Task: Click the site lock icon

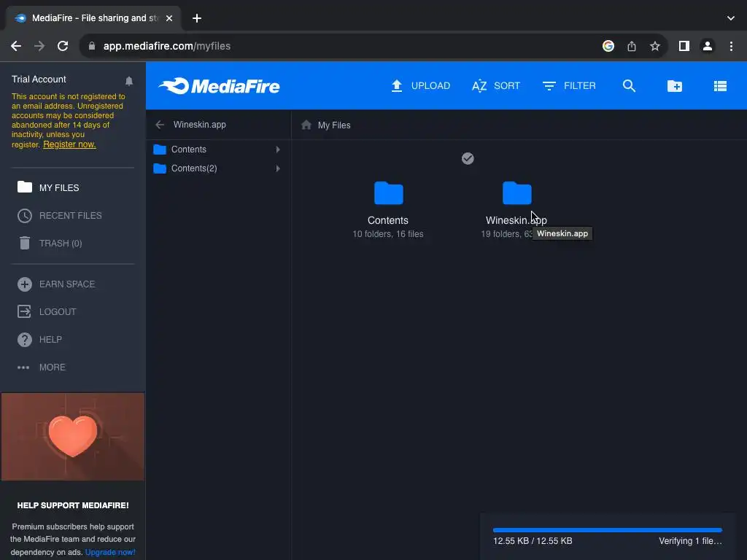Action: [x=92, y=46]
